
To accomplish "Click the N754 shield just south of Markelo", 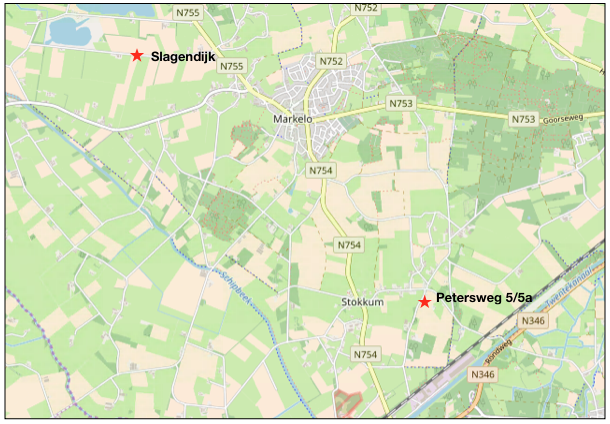I will (x=321, y=170).
